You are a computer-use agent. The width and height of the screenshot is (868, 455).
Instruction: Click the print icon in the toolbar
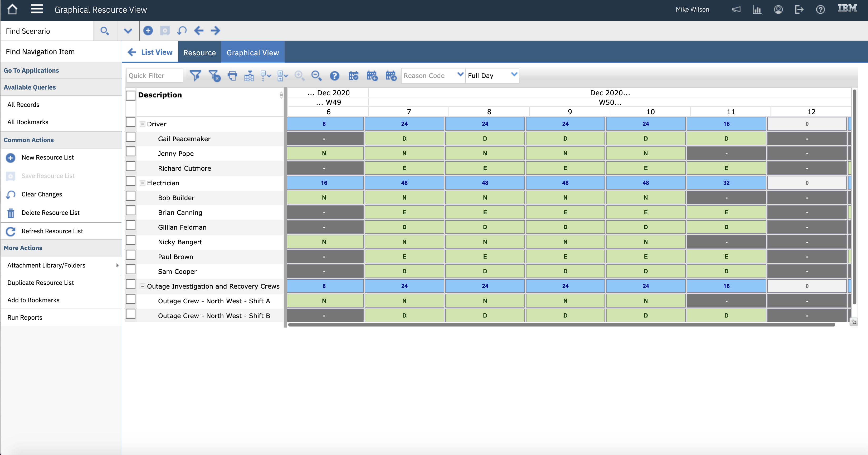pyautogui.click(x=232, y=76)
